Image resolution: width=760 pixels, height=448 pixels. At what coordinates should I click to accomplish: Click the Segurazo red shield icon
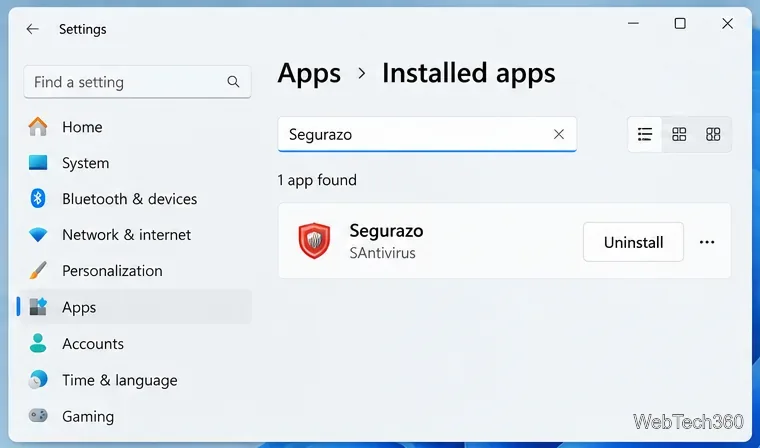[314, 240]
